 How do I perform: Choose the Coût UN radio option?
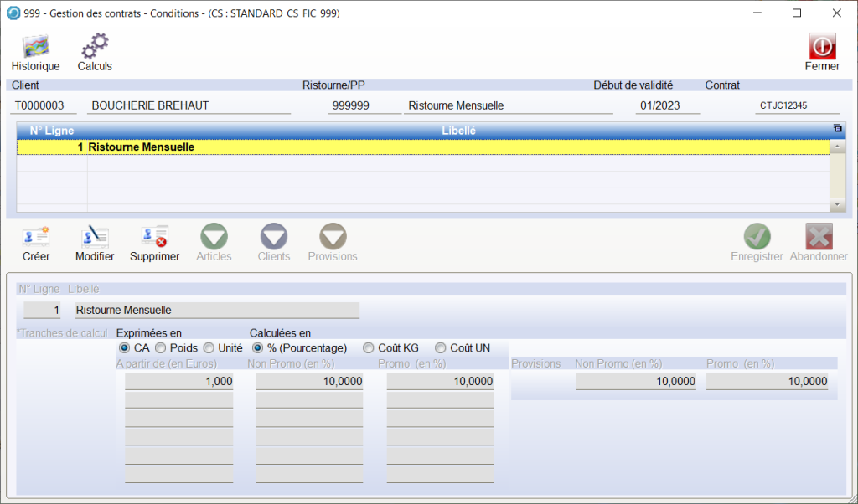(x=441, y=347)
